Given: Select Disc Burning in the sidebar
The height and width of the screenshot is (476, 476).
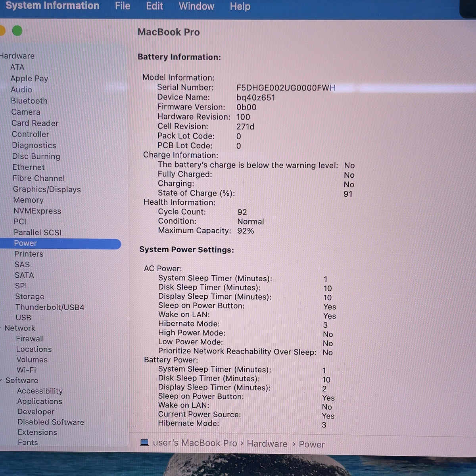Looking at the screenshot, I should (x=36, y=156).
